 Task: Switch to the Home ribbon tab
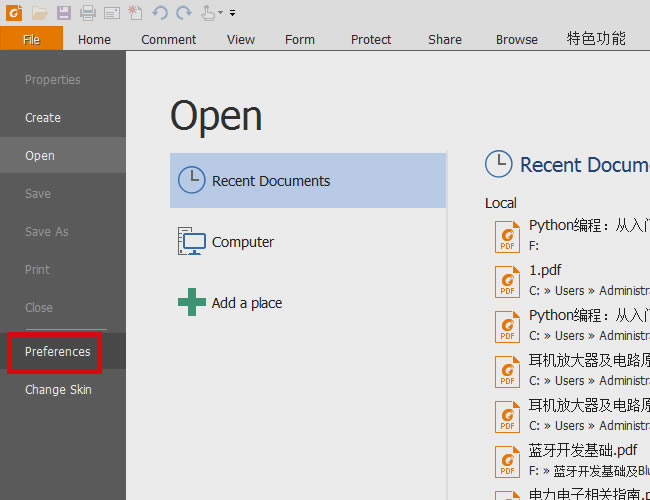coord(94,39)
